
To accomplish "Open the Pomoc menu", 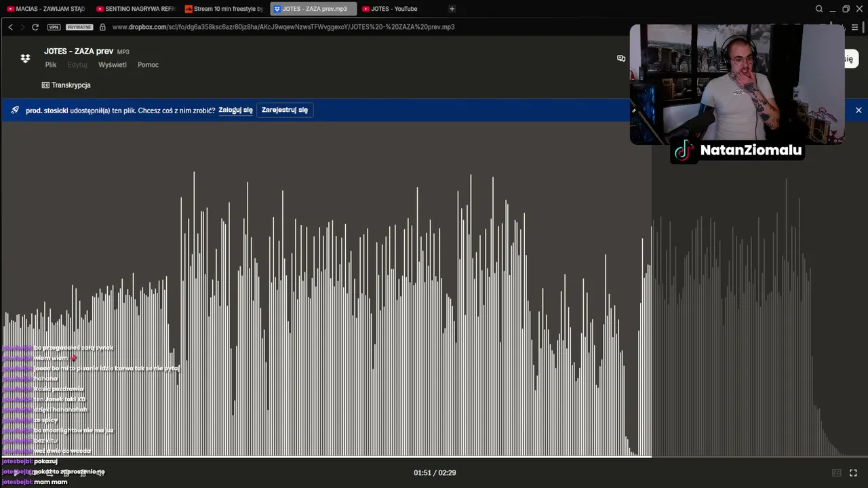I will (x=148, y=65).
